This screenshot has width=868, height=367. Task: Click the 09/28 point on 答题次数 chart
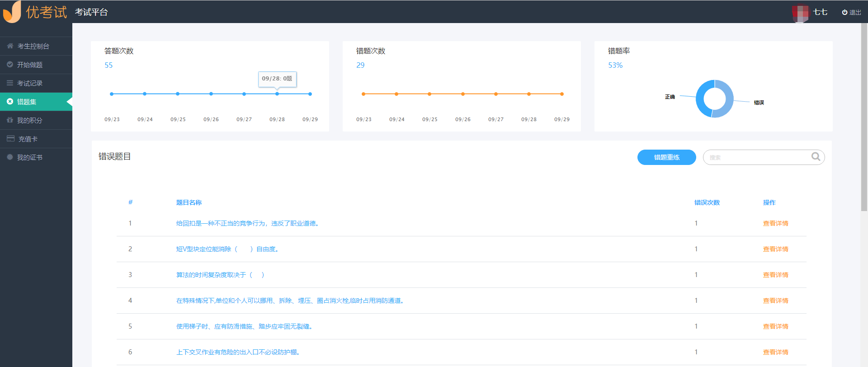(277, 94)
